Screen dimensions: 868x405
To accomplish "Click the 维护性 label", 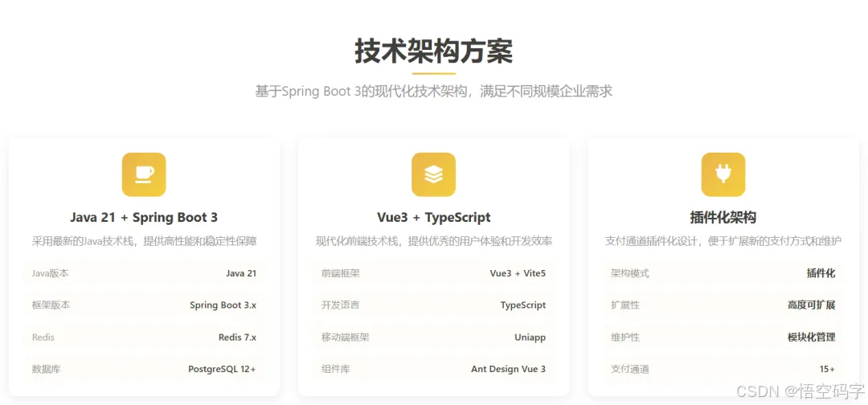I will tap(625, 337).
